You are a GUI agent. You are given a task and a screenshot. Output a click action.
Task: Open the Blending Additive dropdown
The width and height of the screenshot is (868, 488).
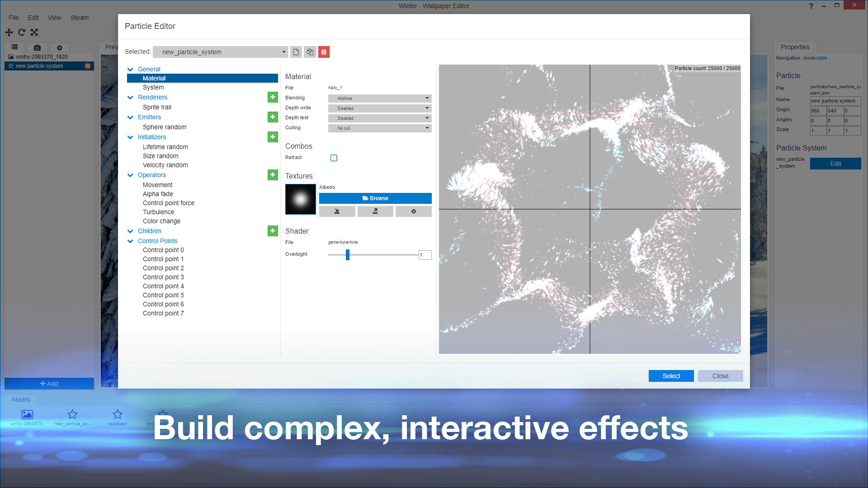[x=380, y=99]
